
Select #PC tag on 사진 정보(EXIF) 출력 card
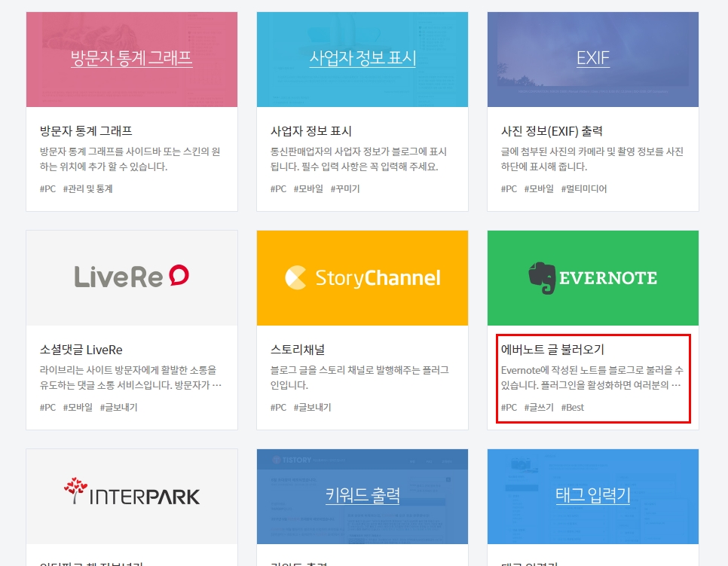coord(509,189)
